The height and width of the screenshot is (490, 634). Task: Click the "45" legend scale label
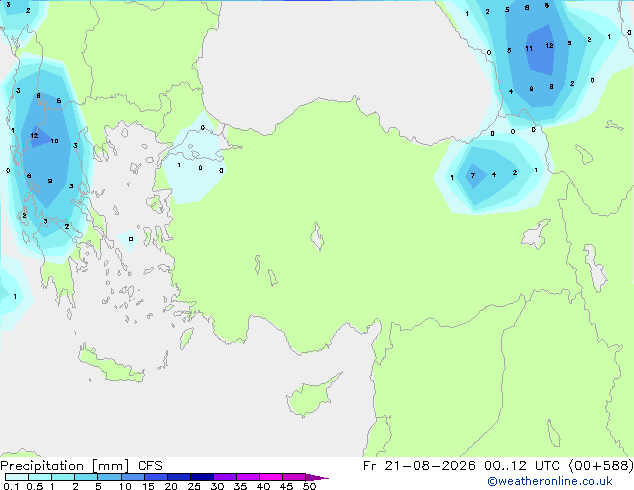(x=287, y=486)
